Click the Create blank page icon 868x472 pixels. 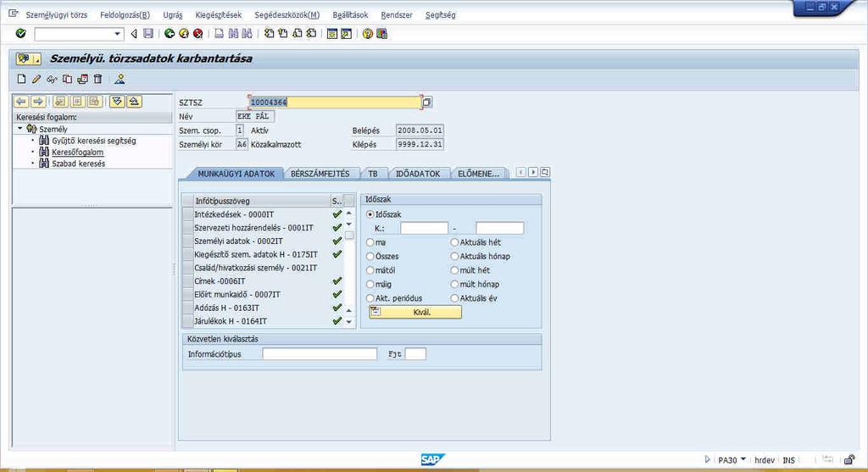[21, 79]
